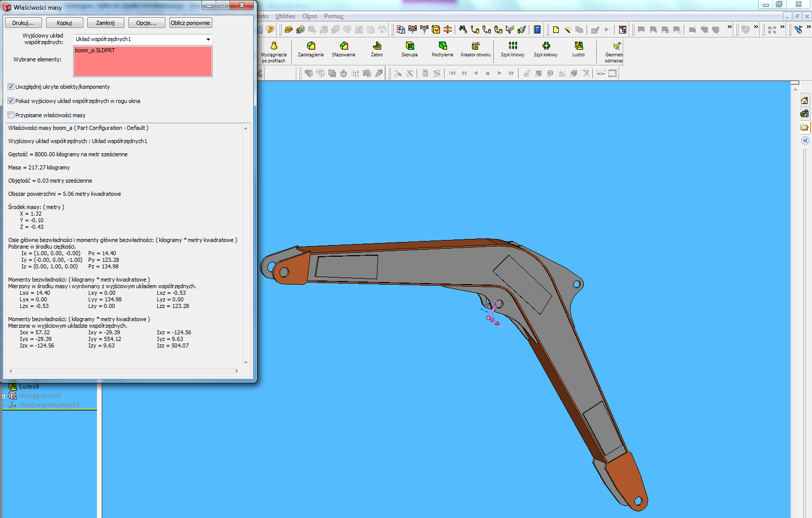Select the Sfazowanie (chamfer) tool
Viewport: 812px width, 518px height.
344,50
